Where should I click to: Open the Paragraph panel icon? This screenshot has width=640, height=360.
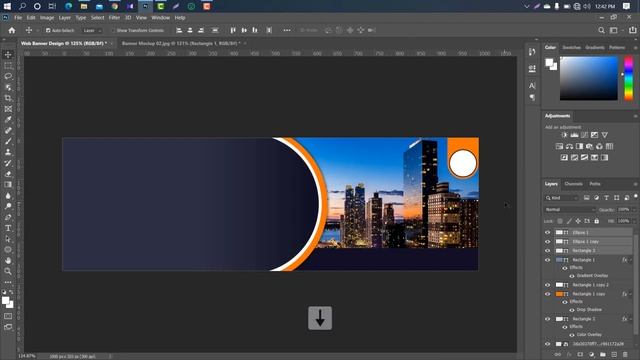click(532, 97)
